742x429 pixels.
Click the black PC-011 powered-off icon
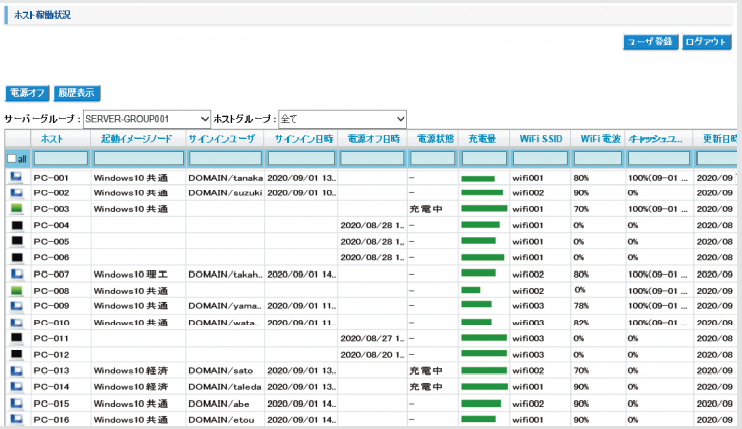17,338
